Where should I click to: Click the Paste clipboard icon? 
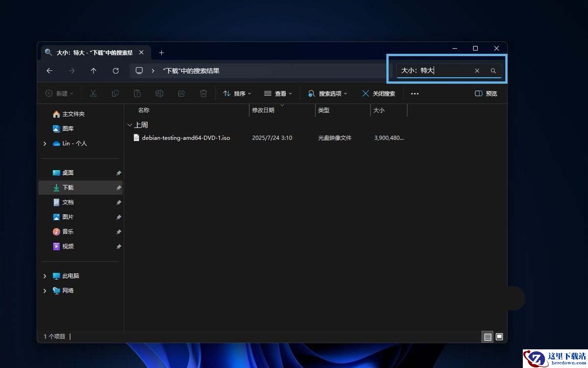[137, 93]
